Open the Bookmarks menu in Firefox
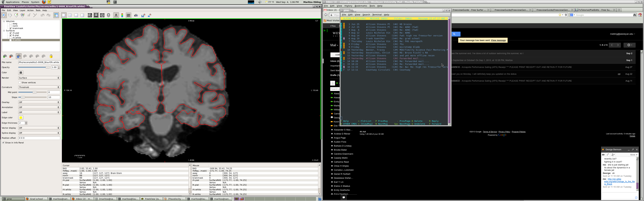This screenshot has width=644, height=201. point(361,6)
